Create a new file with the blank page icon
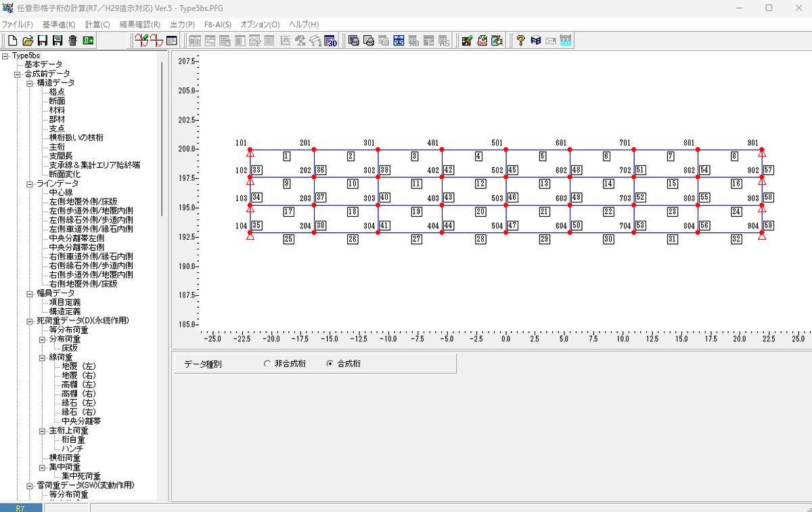Viewport: 812px width, 512px height. [12, 41]
